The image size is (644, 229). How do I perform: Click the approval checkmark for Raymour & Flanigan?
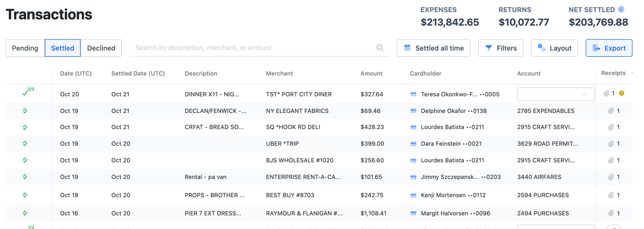25,213
